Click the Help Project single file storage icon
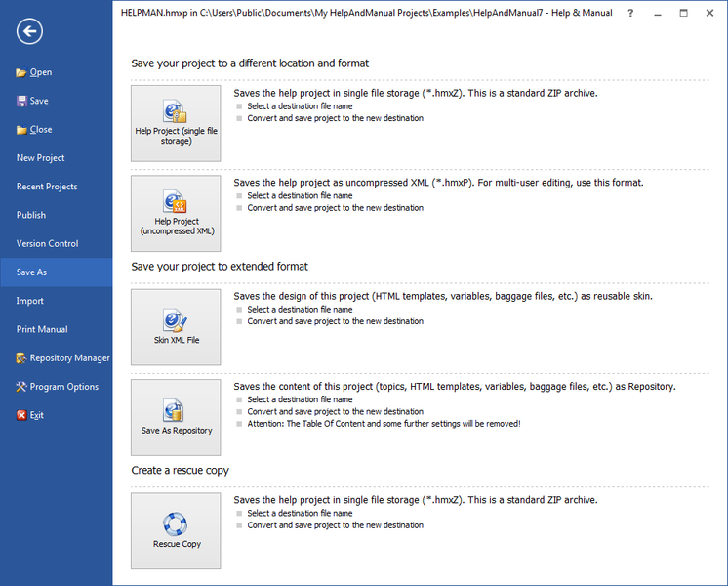Viewport: 728px width, 586px height. (x=175, y=111)
